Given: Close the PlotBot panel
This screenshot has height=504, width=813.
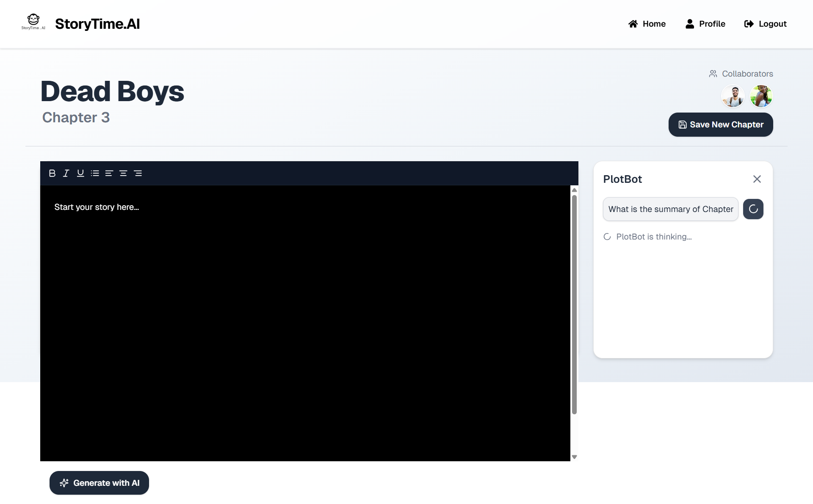Looking at the screenshot, I should pyautogui.click(x=757, y=179).
